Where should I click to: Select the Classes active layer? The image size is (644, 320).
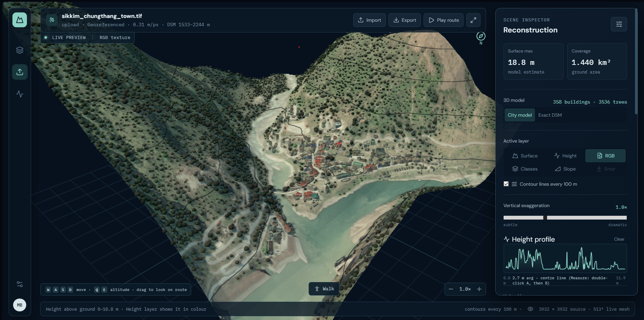tap(525, 169)
